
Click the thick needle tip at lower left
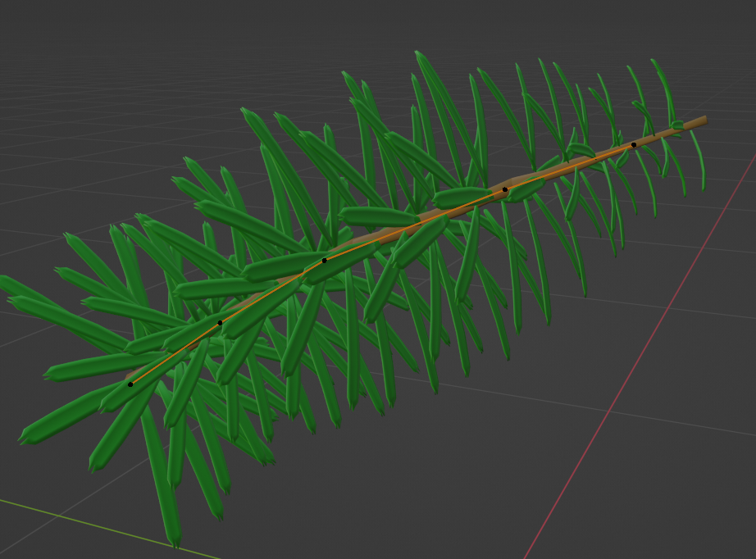[26, 437]
